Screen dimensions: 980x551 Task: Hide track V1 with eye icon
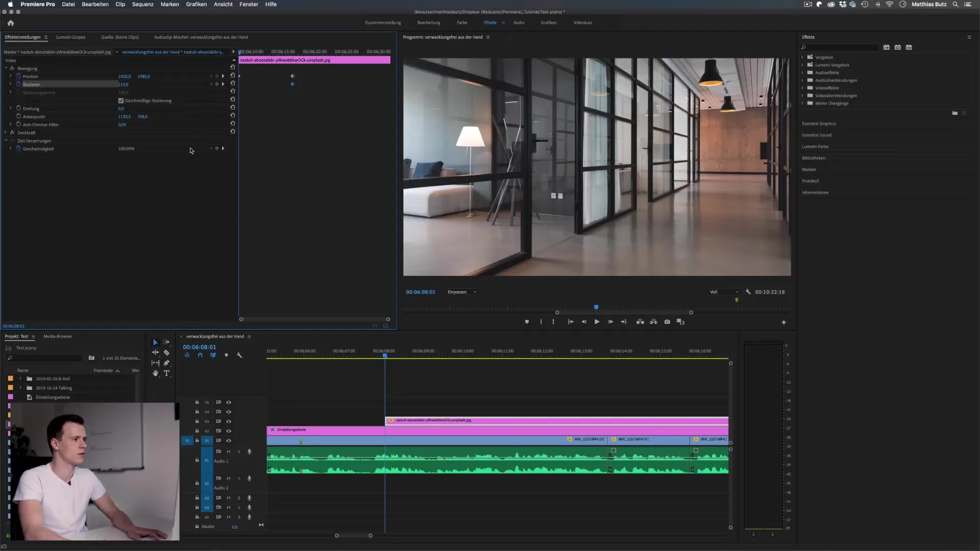click(x=229, y=441)
